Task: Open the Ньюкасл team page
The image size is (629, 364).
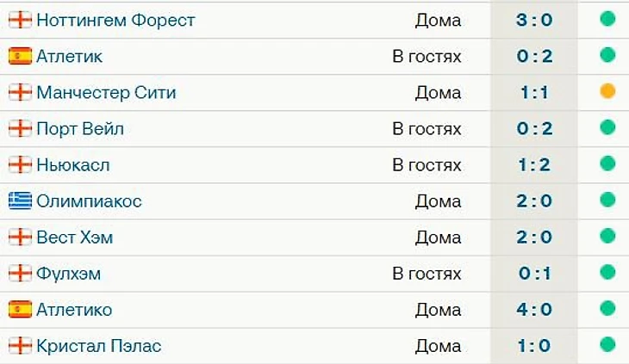Action: (73, 165)
